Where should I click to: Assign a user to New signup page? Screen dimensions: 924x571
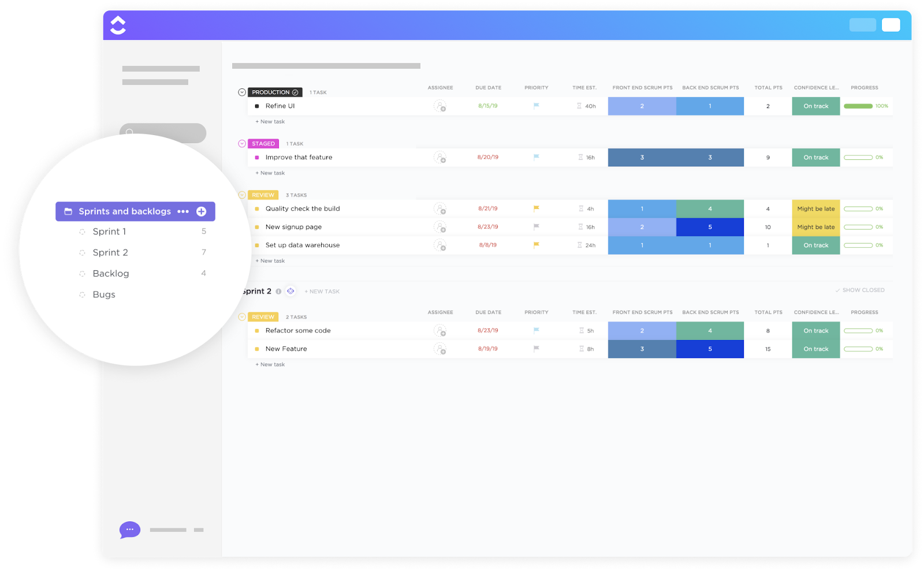(440, 227)
